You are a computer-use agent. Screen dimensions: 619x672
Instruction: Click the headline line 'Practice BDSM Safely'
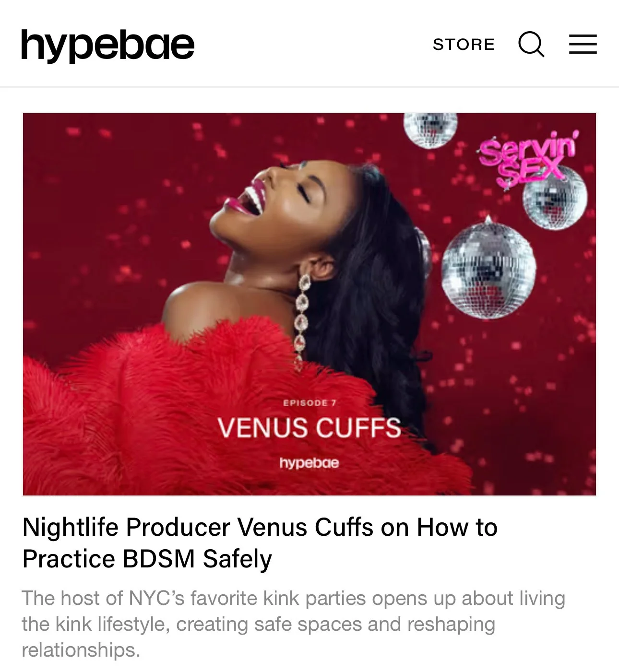pos(147,559)
